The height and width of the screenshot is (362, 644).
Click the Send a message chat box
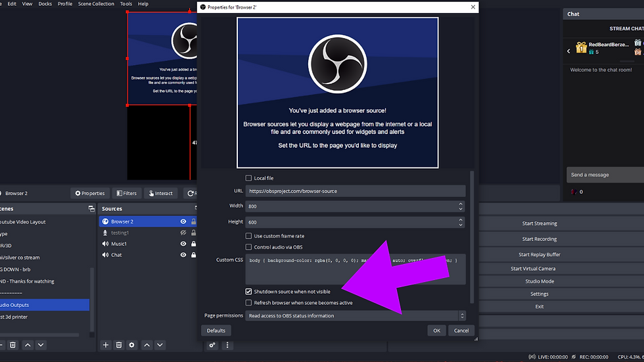(605, 175)
